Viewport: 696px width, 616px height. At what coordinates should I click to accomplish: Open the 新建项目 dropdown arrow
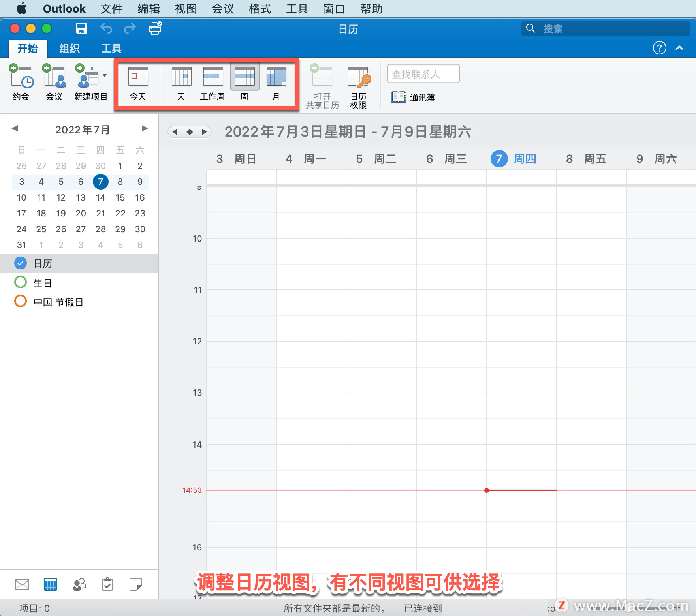click(105, 75)
